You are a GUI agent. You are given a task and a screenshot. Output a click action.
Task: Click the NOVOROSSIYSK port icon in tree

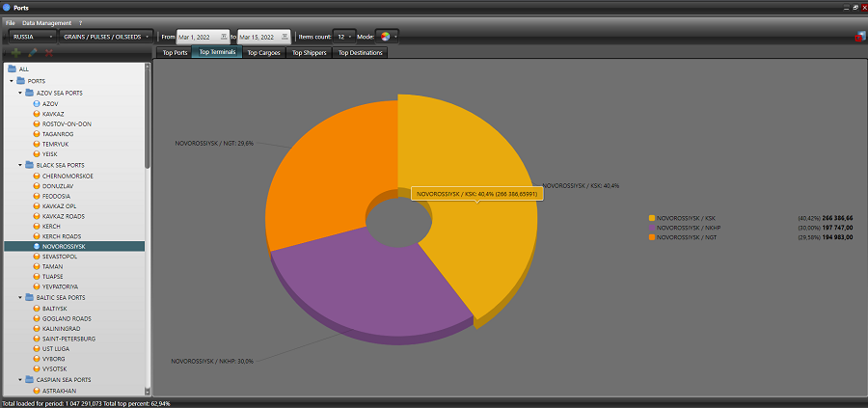37,246
